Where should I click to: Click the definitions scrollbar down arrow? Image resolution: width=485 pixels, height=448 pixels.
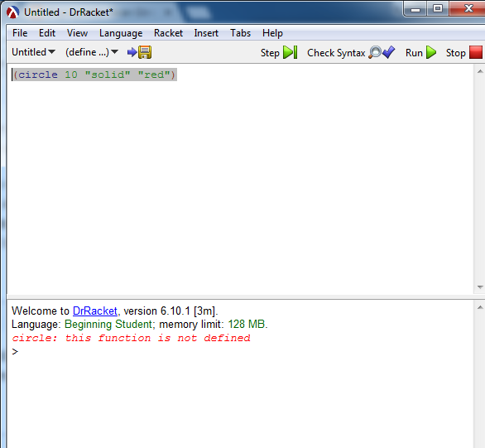(x=480, y=287)
